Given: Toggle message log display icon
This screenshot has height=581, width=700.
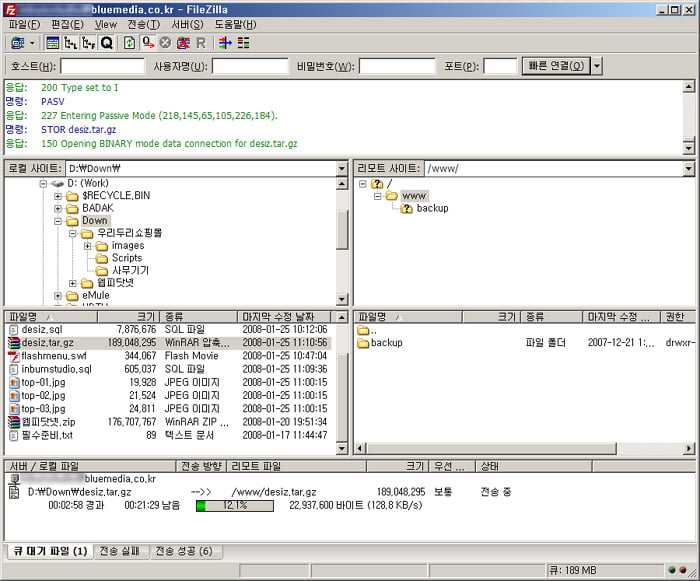Looking at the screenshot, I should [53, 43].
